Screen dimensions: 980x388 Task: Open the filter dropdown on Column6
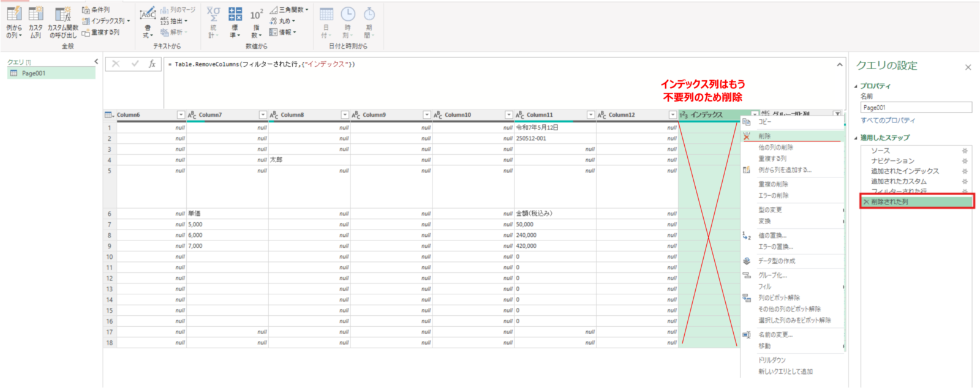click(181, 114)
